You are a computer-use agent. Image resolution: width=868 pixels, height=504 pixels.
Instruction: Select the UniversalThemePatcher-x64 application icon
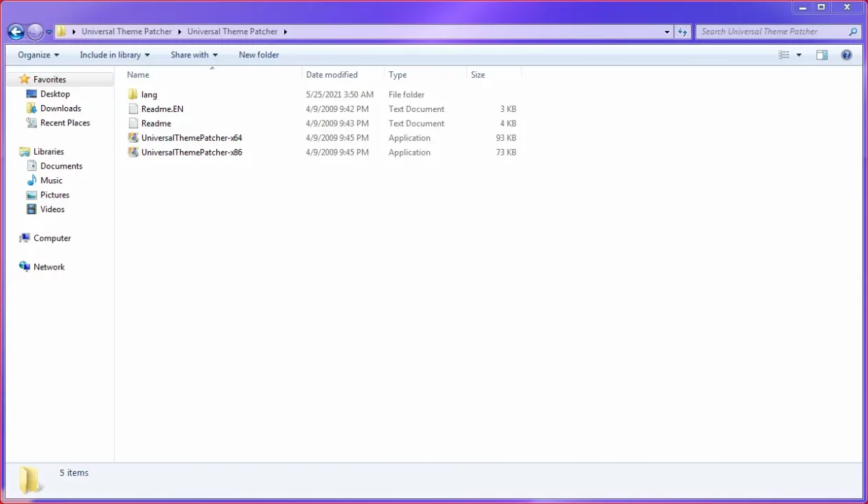(x=133, y=138)
